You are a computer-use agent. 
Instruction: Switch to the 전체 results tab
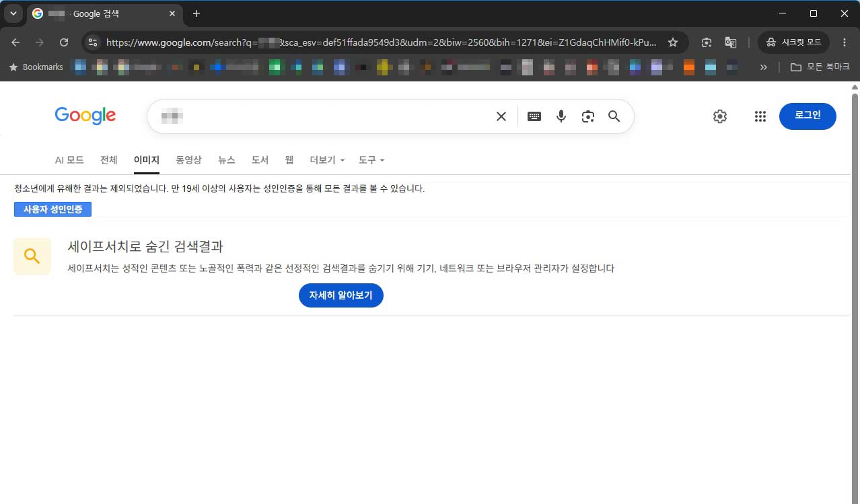109,160
